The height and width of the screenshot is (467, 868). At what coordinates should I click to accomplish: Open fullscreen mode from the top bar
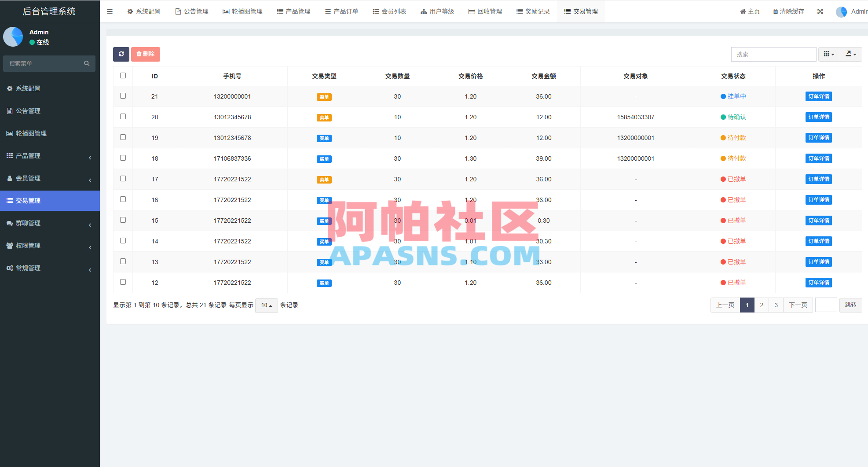pos(820,11)
